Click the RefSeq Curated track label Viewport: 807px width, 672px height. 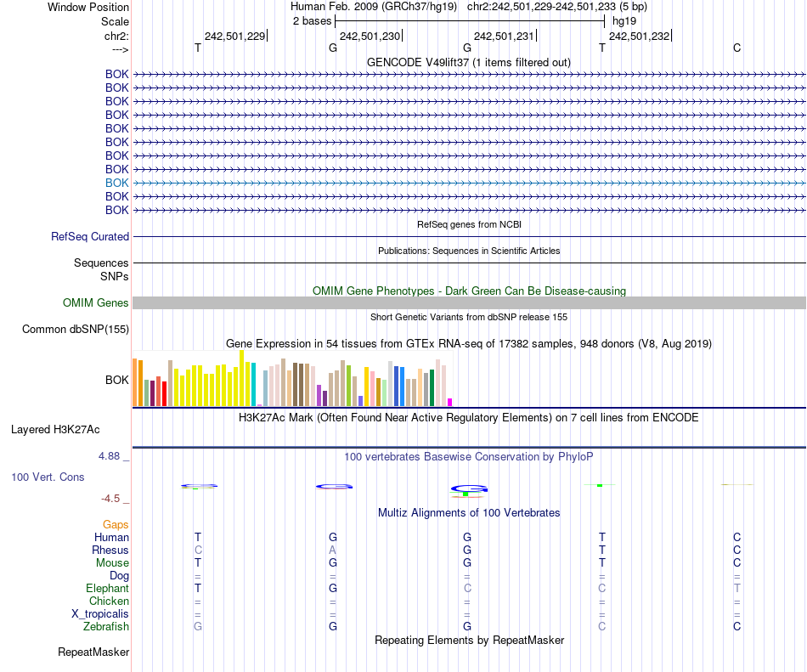(x=89, y=237)
